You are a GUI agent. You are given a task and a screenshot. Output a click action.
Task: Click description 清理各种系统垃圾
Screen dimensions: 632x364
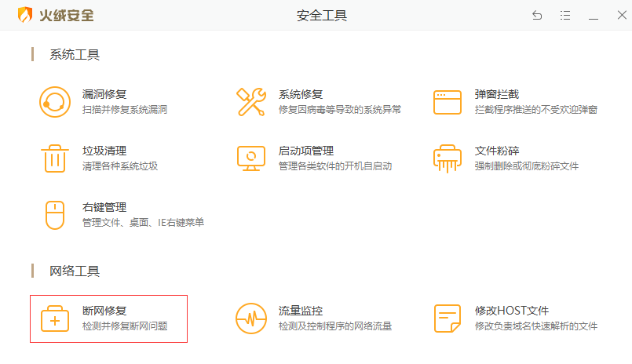point(119,166)
